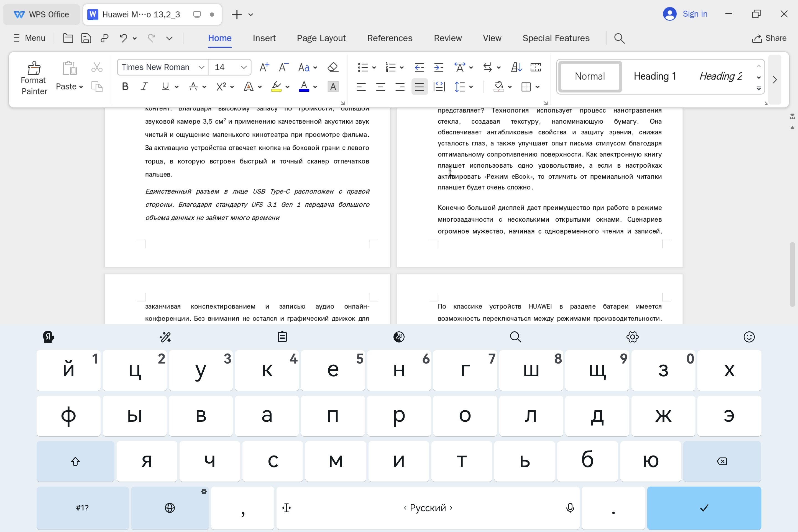The image size is (798, 532).
Task: Toggle justified alignment
Action: (x=419, y=87)
